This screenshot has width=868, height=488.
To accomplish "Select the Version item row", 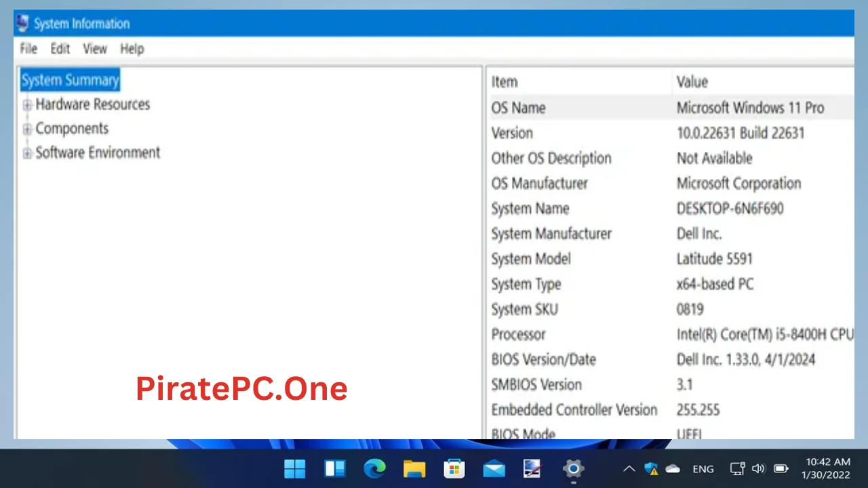I will point(671,133).
